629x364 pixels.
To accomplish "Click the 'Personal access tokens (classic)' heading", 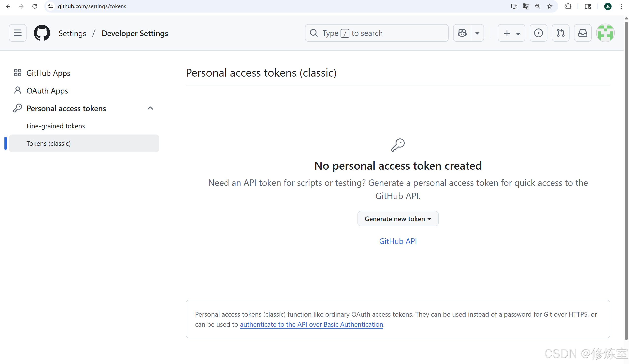I will click(x=261, y=73).
